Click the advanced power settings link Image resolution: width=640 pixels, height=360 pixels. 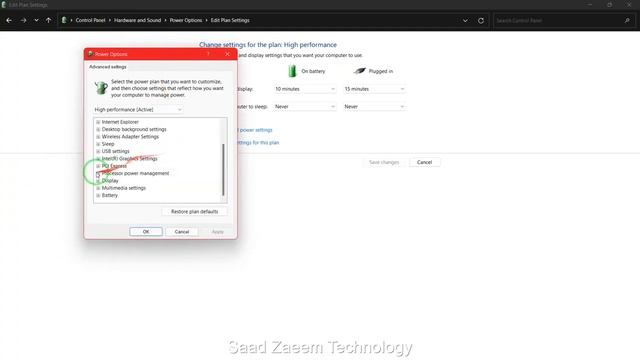(x=255, y=130)
